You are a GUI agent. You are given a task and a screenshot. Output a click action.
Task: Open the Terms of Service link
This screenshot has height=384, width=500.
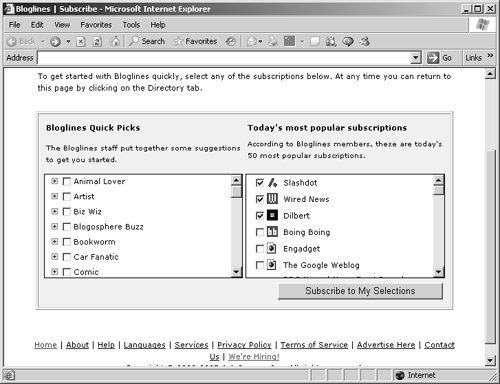click(x=314, y=345)
